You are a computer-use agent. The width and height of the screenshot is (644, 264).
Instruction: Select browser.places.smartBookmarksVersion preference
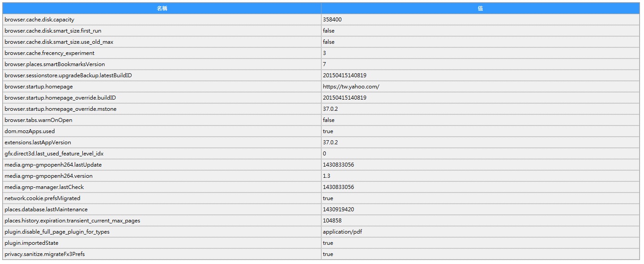[55, 64]
